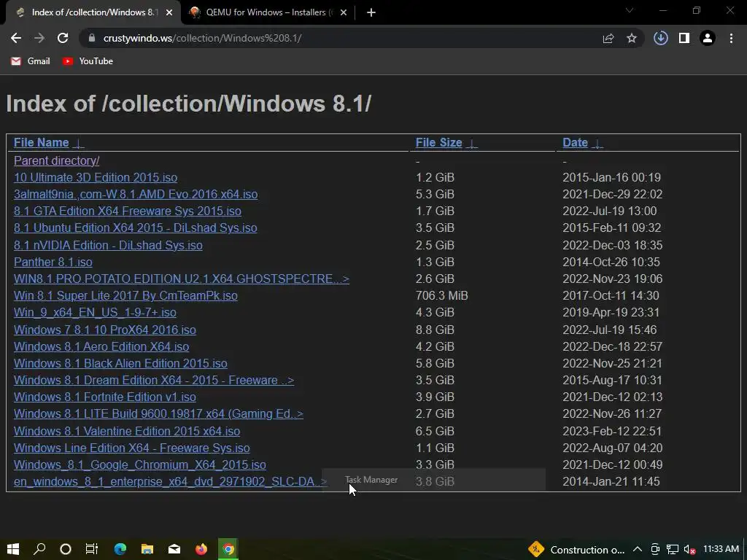Viewport: 747px width, 560px height.
Task: Download Windows Line Edition X64 Freeware Sys.iso
Action: point(131,448)
